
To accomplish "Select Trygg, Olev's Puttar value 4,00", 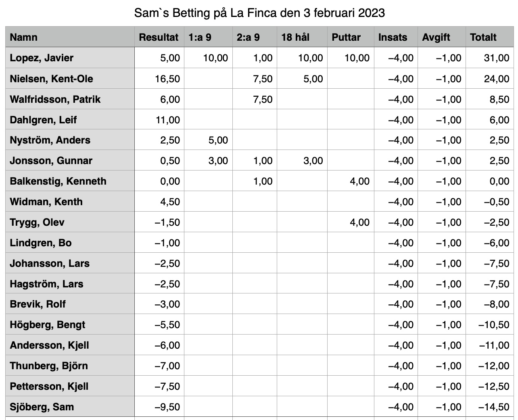I will click(x=351, y=222).
